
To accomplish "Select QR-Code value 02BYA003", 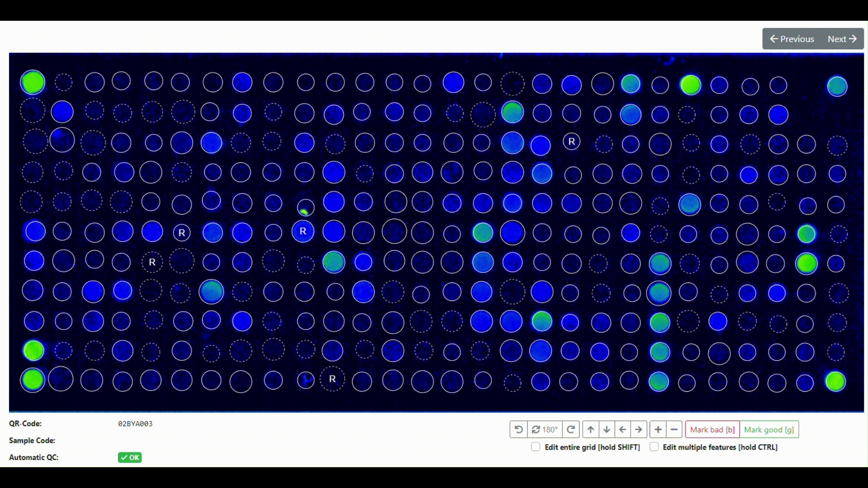I will [135, 424].
